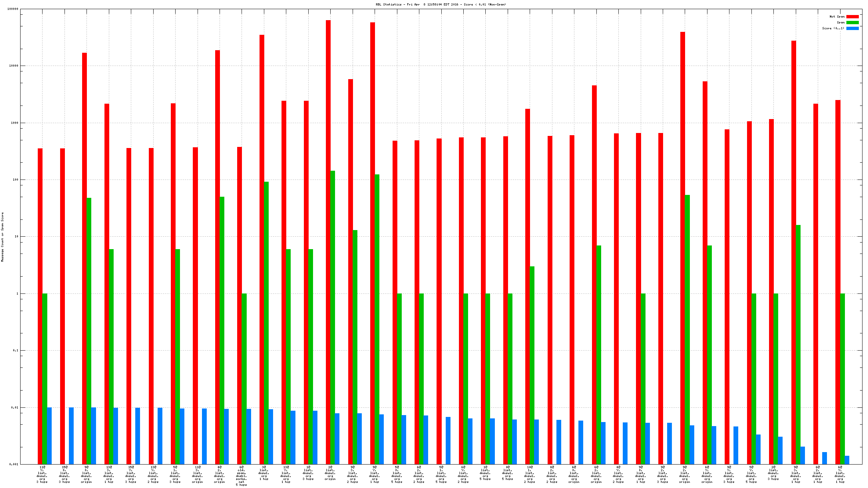Click the old.spam.dnsbl.sorbs.net 5 hops label

click(x=241, y=476)
